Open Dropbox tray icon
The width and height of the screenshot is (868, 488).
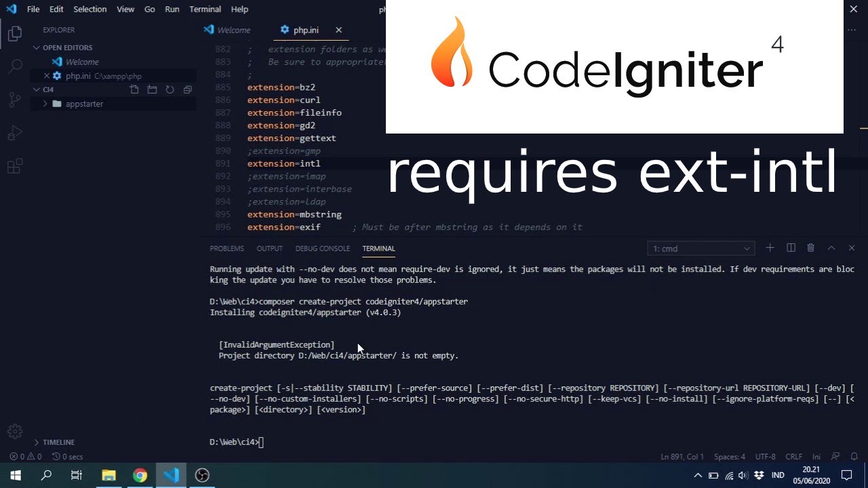(759, 475)
